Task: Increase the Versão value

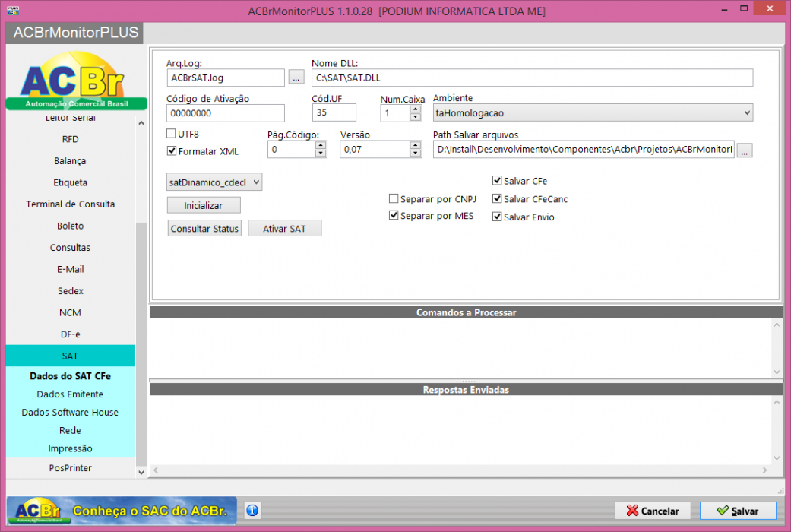Action: [415, 145]
